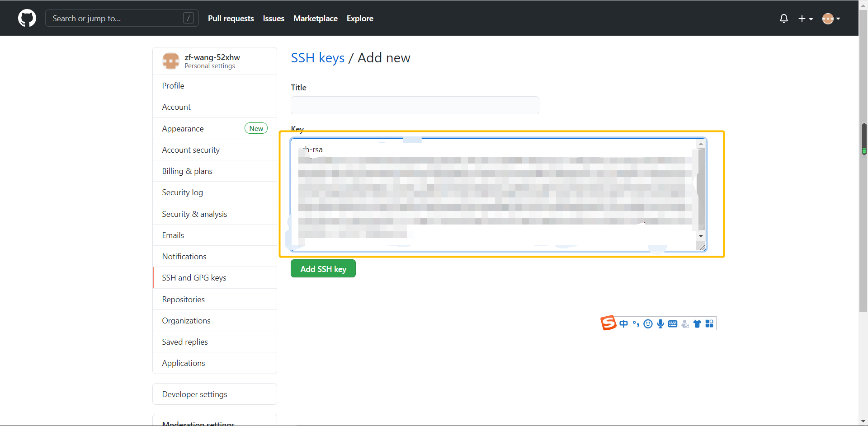The width and height of the screenshot is (868, 426).
Task: Open the GitHub home logo
Action: click(x=27, y=18)
